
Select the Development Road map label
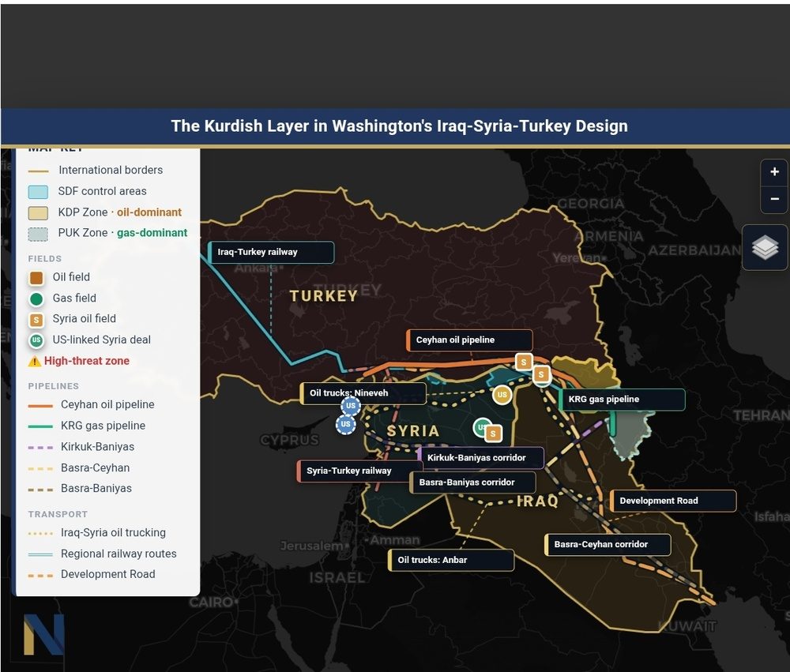pos(673,501)
